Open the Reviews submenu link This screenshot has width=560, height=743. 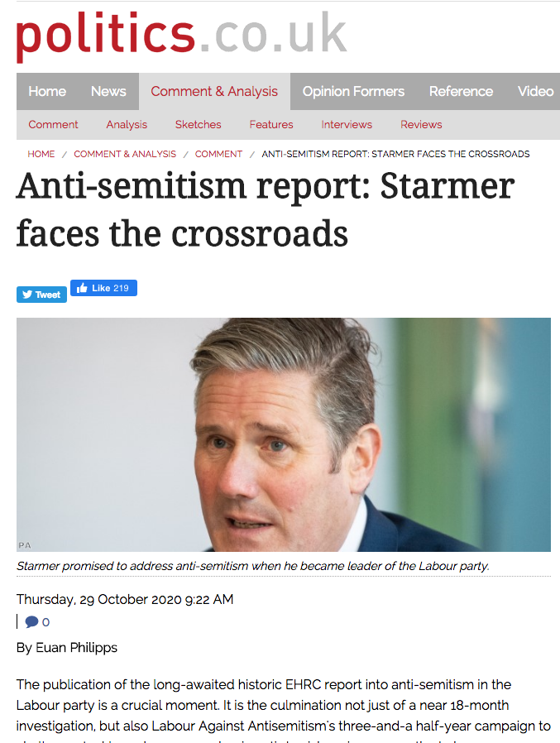coord(421,124)
